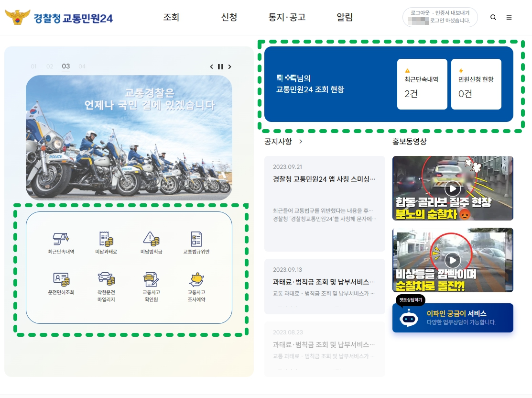Click the lightning icon on 민원신청 현황 card

[x=461, y=71]
